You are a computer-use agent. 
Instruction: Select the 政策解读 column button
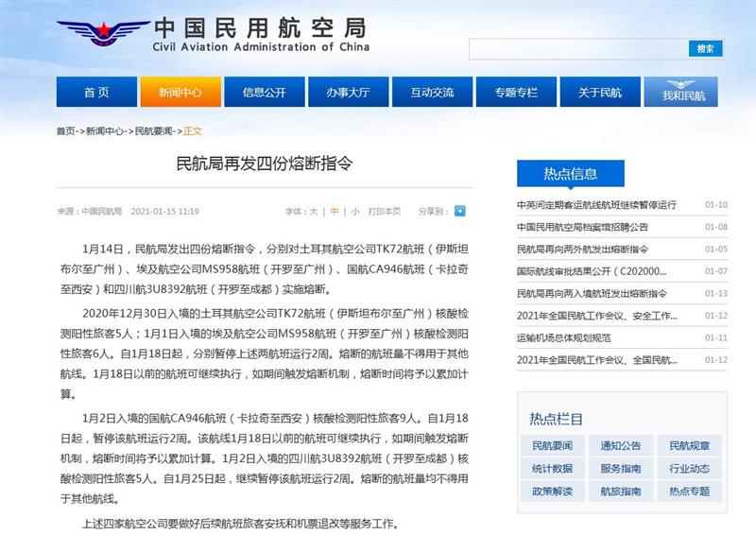[552, 492]
